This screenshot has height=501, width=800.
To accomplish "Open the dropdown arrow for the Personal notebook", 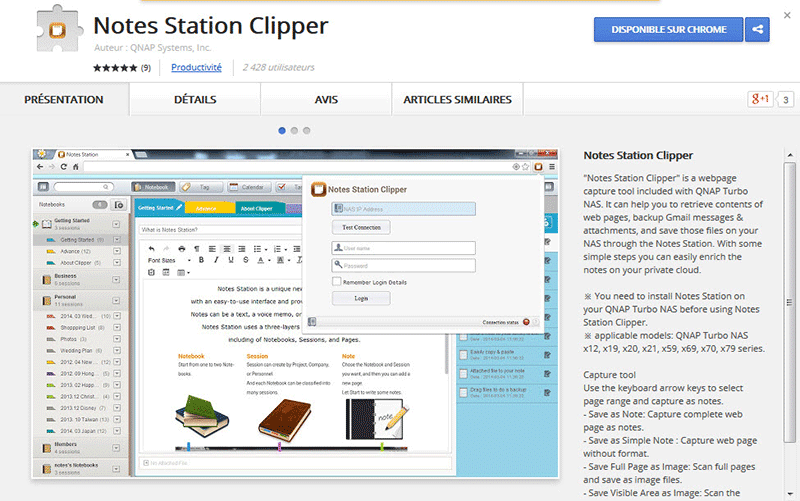I will click(116, 300).
